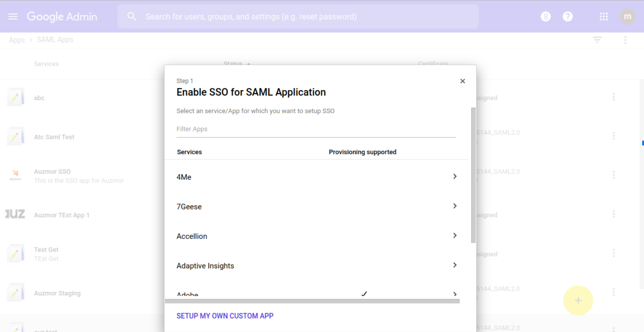Open the Atc Saml Test app name
The image size is (644, 332).
pyautogui.click(x=54, y=137)
